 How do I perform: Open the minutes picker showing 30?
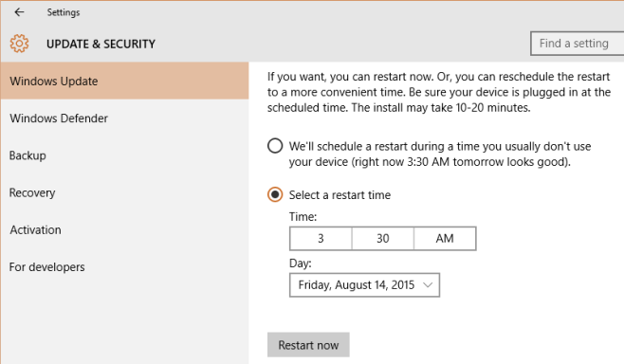[383, 239]
